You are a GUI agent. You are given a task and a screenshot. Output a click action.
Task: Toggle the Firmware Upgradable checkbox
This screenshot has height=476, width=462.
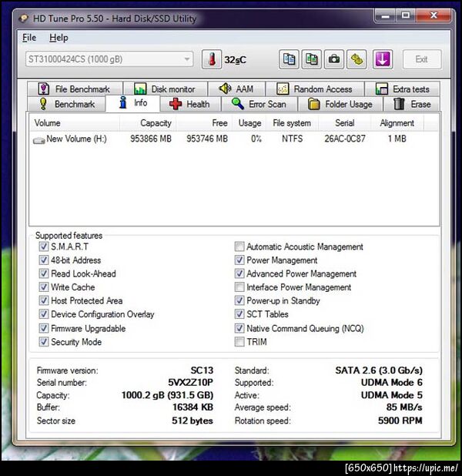[43, 328]
